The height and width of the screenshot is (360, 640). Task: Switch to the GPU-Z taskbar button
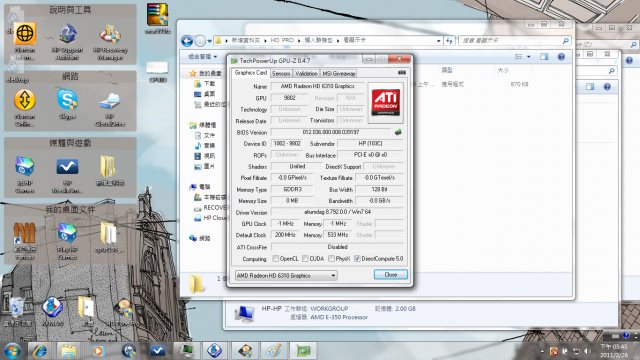coord(303,351)
